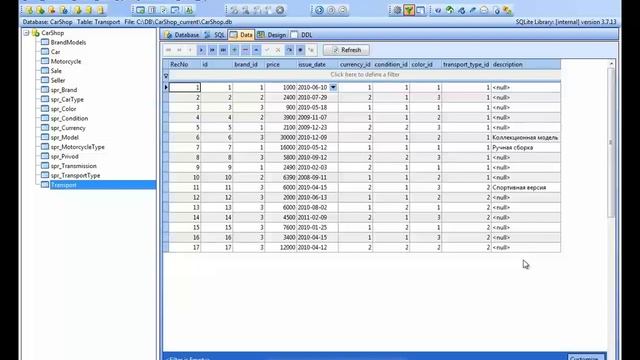Click the refresh data arrow in navigator
The height and width of the screenshot is (360, 640).
click(x=289, y=50)
